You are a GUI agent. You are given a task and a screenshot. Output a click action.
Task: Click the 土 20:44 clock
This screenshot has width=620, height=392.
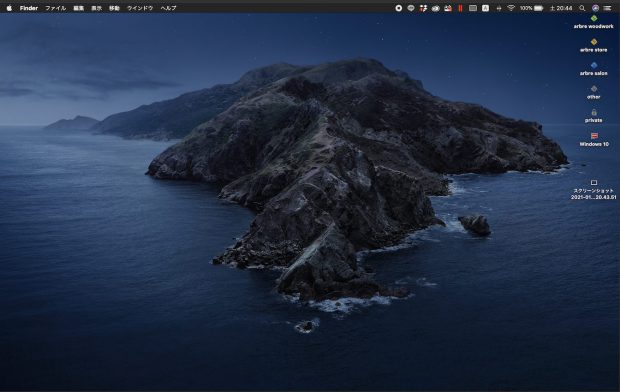coord(561,8)
